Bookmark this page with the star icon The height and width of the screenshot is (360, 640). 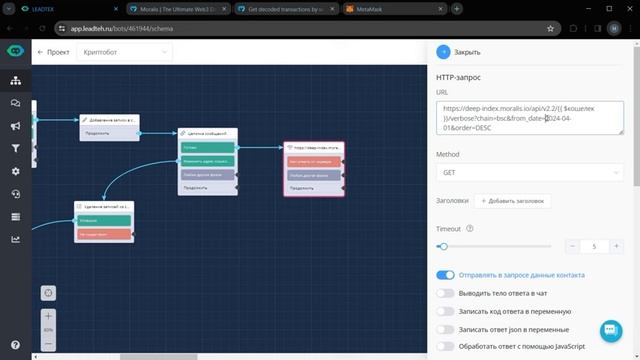click(x=551, y=29)
